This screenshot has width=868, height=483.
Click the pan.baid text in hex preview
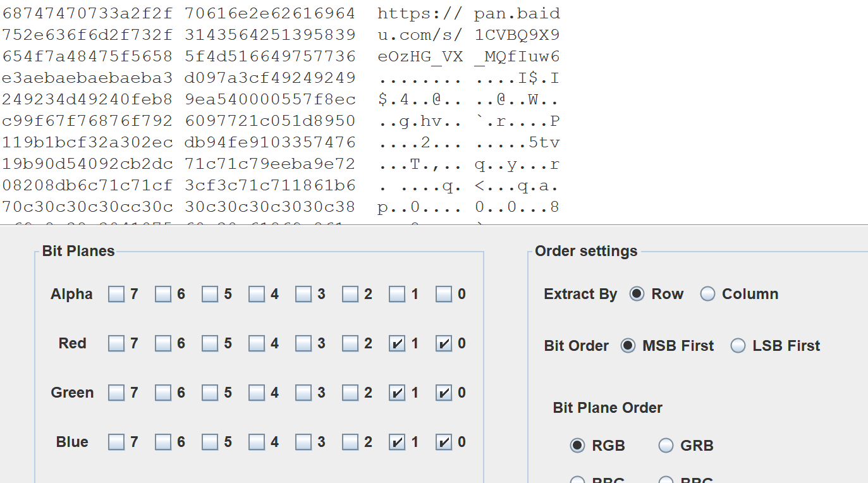(x=517, y=13)
